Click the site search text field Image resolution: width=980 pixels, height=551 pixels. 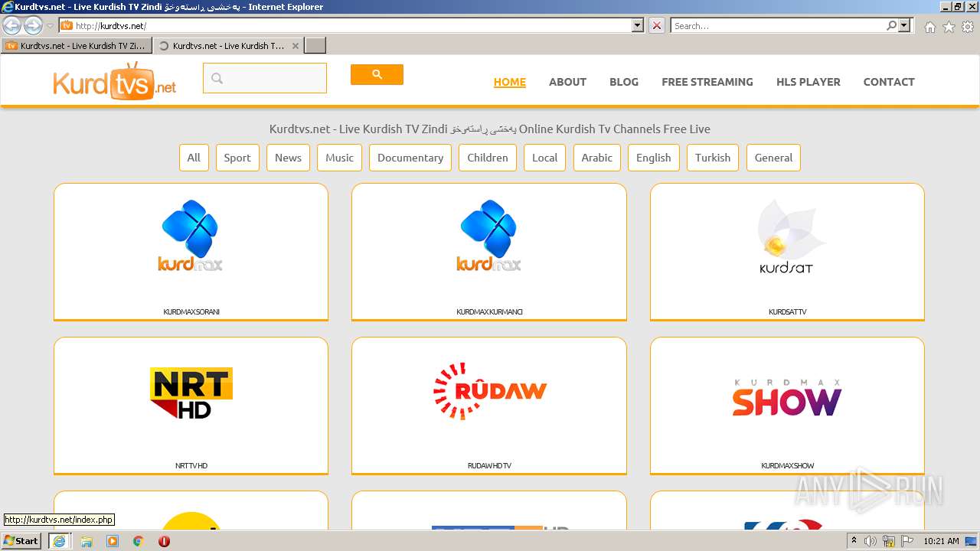coord(265,78)
